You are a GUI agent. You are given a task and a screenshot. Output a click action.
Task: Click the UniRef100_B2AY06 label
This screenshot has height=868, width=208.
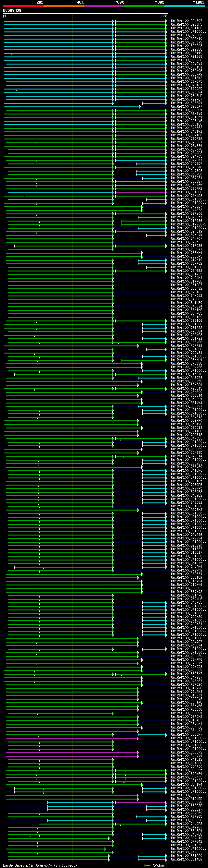tap(187, 214)
